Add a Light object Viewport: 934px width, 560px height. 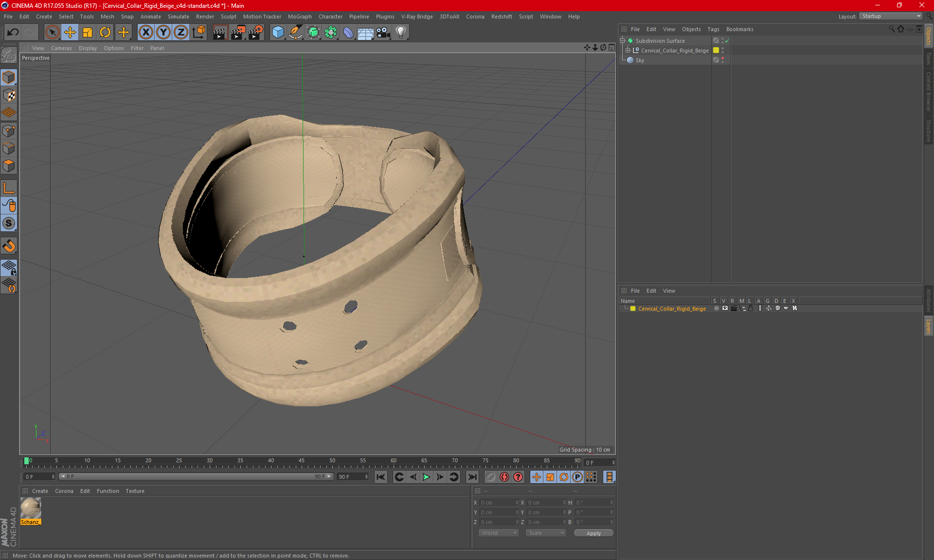pyautogui.click(x=401, y=32)
